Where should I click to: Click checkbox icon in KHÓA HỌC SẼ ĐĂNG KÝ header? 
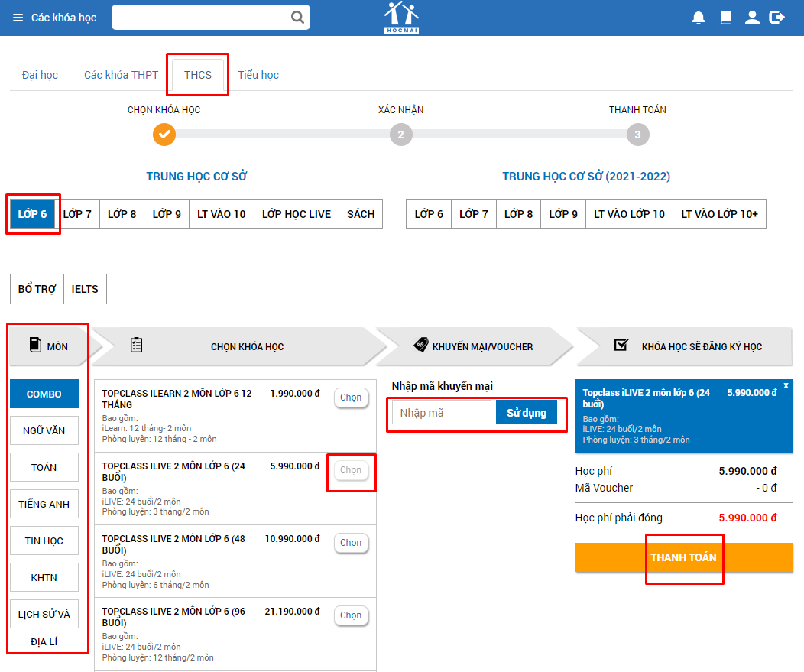621,345
